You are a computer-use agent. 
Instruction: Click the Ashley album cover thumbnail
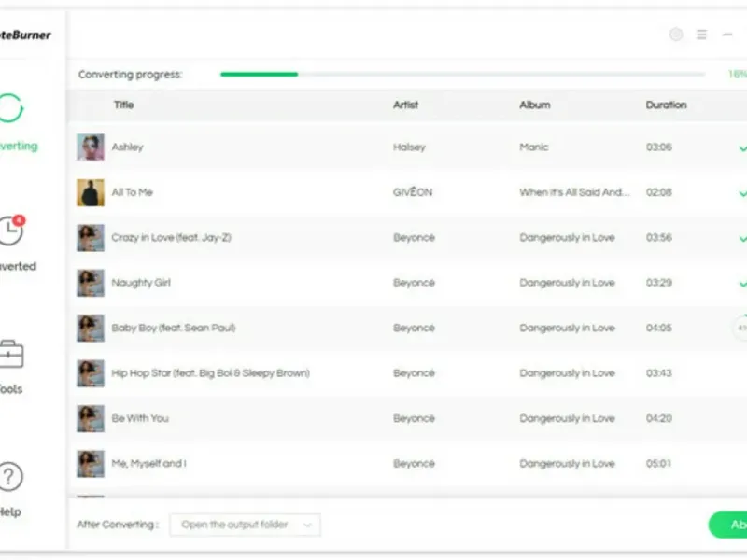91,147
